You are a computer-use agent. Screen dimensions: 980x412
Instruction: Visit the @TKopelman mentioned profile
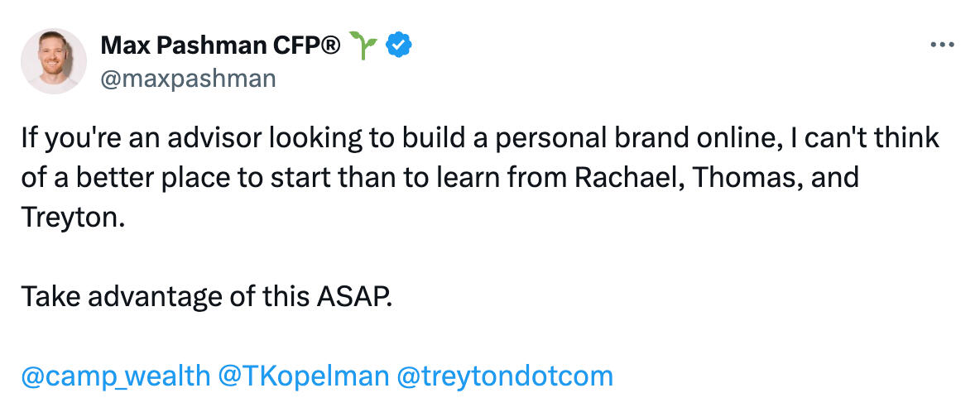tap(303, 376)
